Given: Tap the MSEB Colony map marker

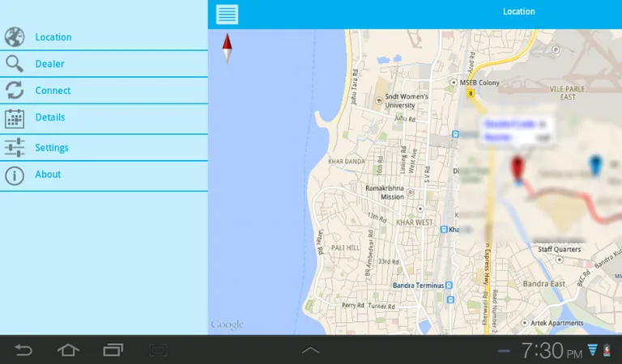Looking at the screenshot, I should tap(454, 83).
